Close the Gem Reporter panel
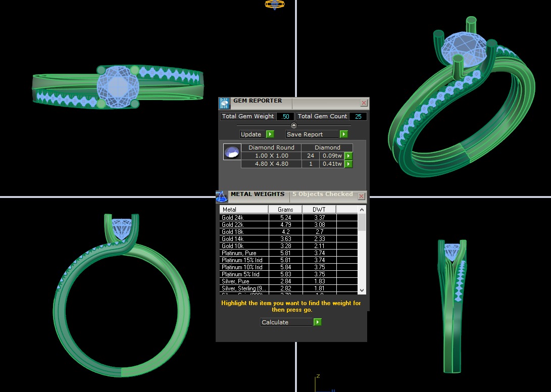The width and height of the screenshot is (551, 392). coord(364,103)
